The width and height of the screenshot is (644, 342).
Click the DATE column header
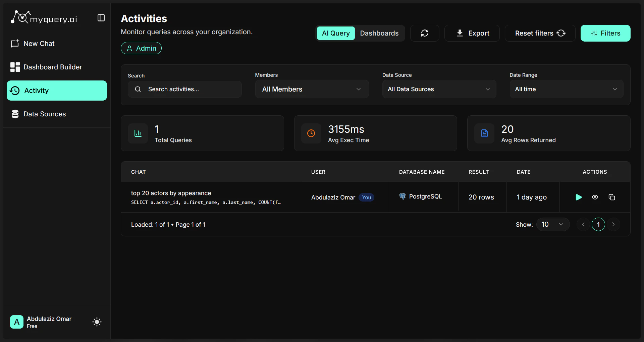point(524,172)
